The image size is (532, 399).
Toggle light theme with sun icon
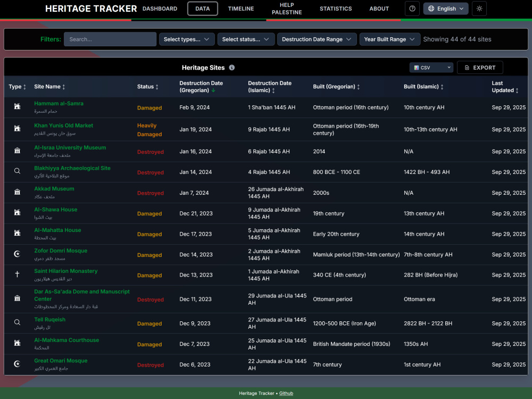point(479,9)
